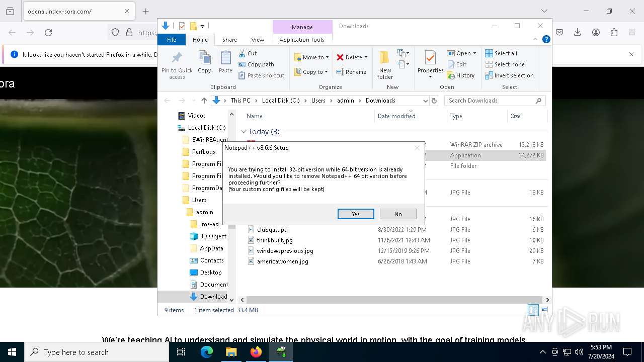
Task: Open PerfLogs folder in tree
Action: [x=203, y=152]
